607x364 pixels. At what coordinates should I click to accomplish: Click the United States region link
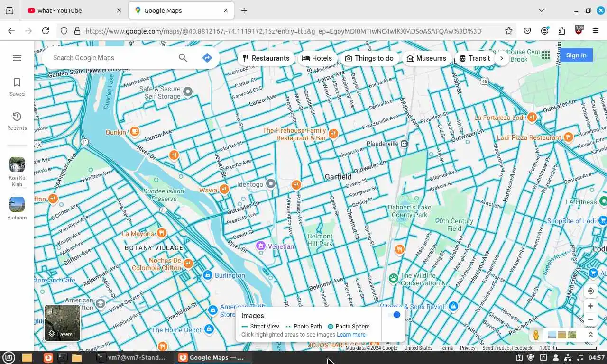pyautogui.click(x=418, y=348)
